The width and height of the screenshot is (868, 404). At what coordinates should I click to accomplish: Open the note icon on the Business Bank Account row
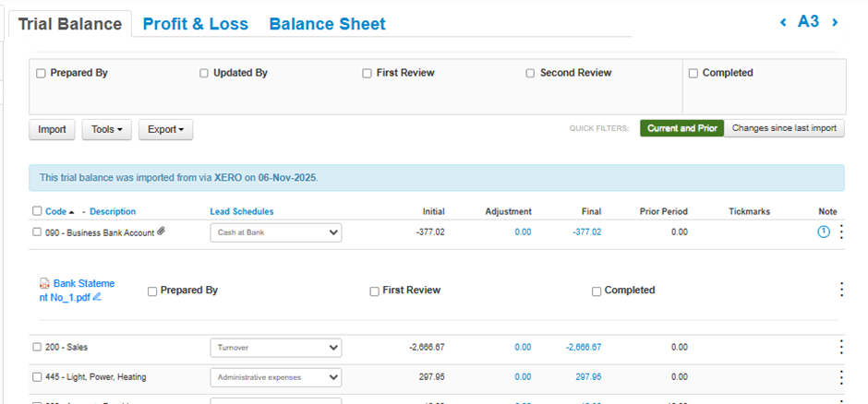pyautogui.click(x=824, y=232)
